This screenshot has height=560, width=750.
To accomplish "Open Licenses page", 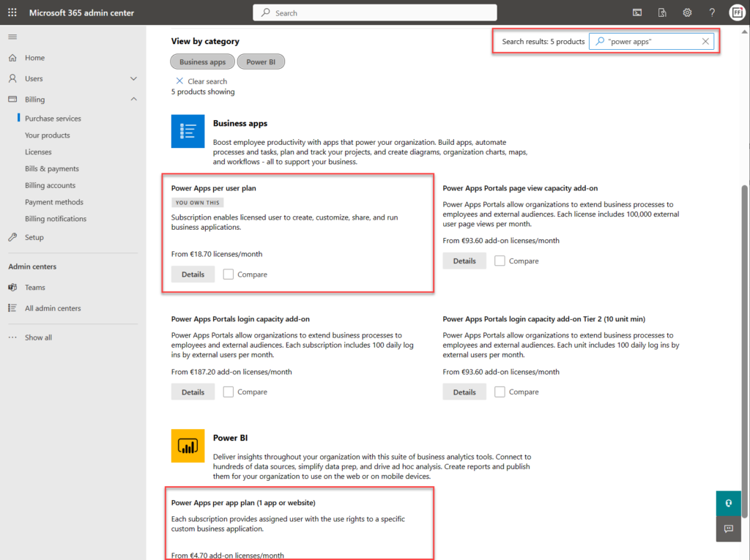I will click(x=38, y=152).
